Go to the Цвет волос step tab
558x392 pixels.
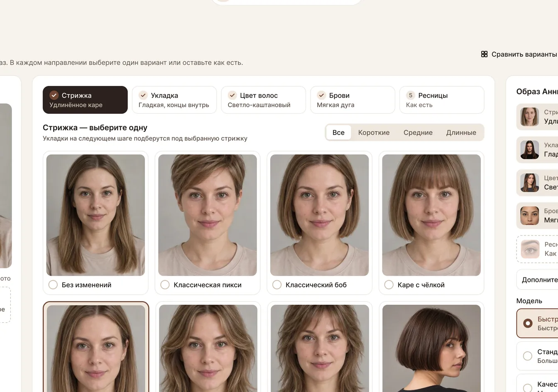click(264, 100)
